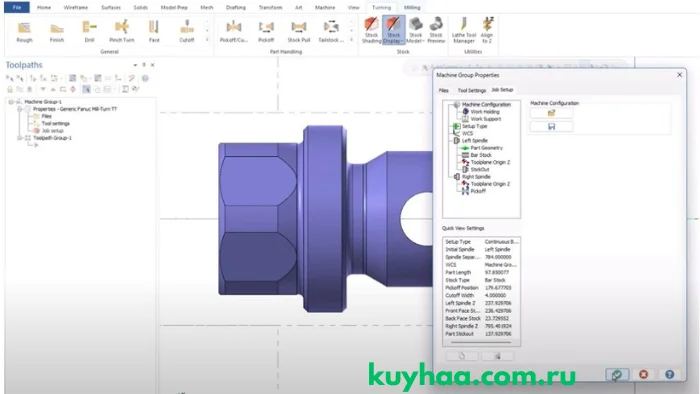Open the File menu
This screenshot has height=394, width=700.
(17, 8)
